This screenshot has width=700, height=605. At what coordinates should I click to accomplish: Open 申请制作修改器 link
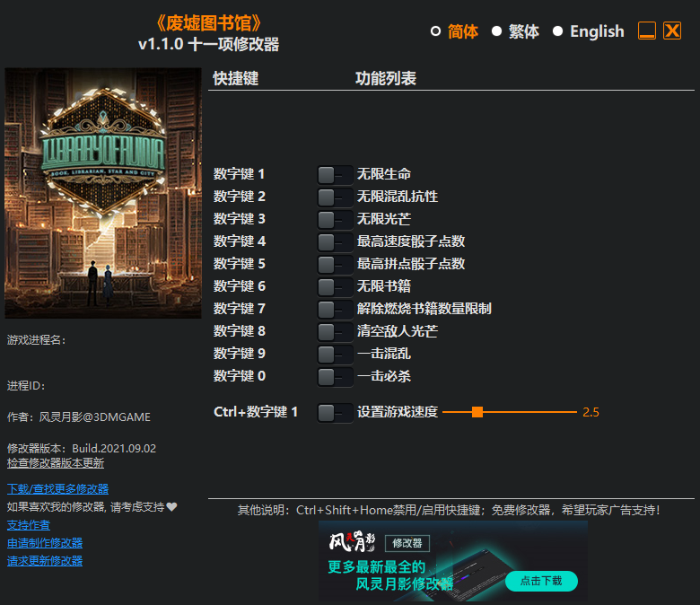(x=45, y=543)
